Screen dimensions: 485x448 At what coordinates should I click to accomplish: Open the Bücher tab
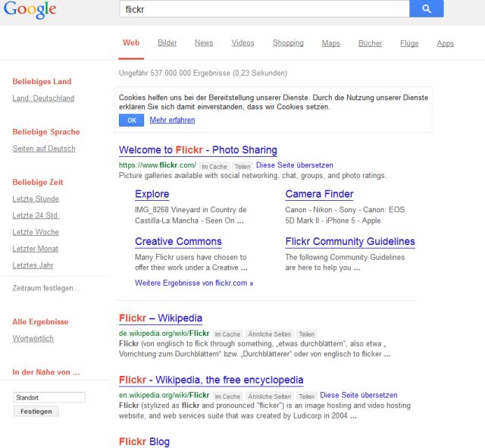371,43
